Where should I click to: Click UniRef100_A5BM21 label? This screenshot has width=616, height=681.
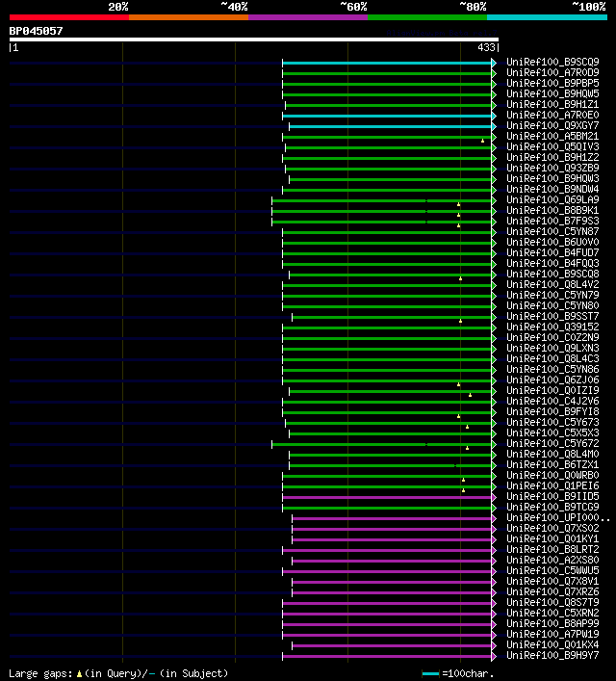552,137
